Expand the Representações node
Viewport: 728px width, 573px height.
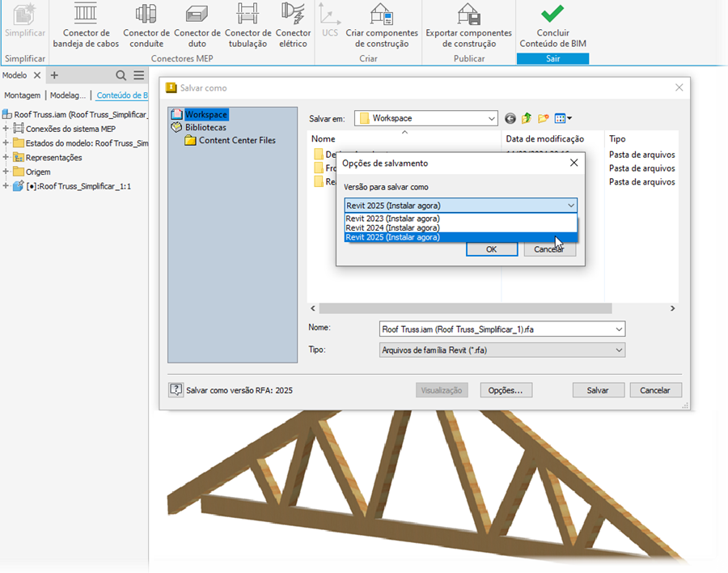coord(6,157)
